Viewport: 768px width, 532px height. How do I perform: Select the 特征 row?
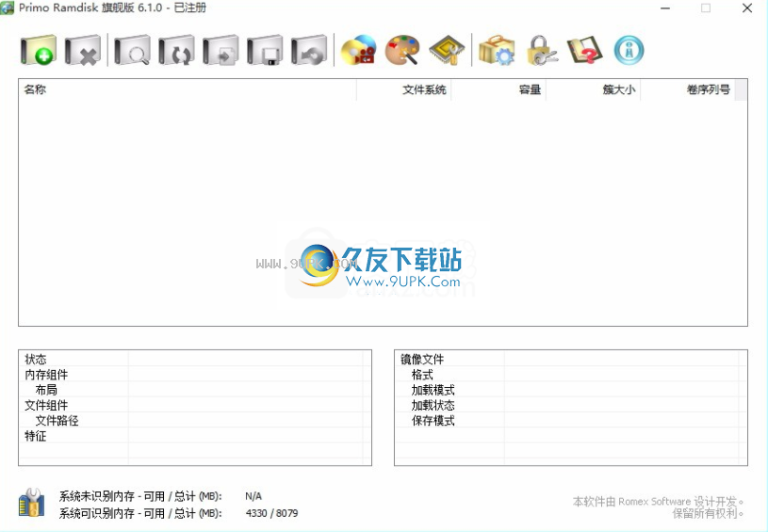(x=195, y=435)
